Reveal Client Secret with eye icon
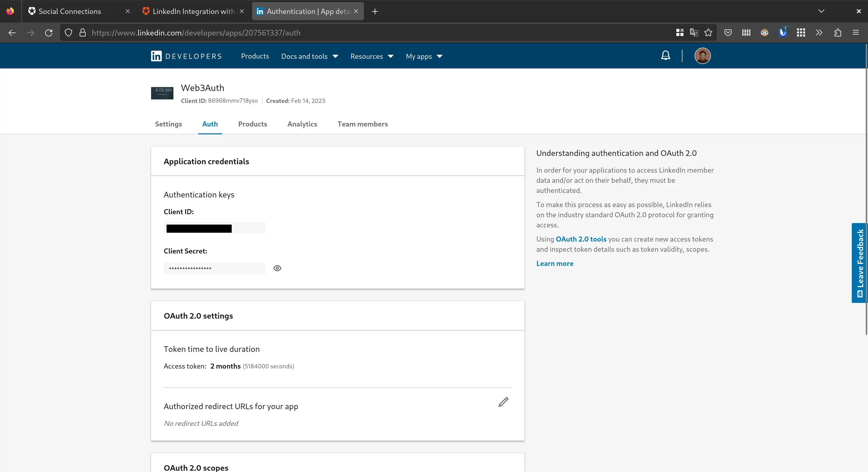The height and width of the screenshot is (472, 868). click(x=277, y=268)
